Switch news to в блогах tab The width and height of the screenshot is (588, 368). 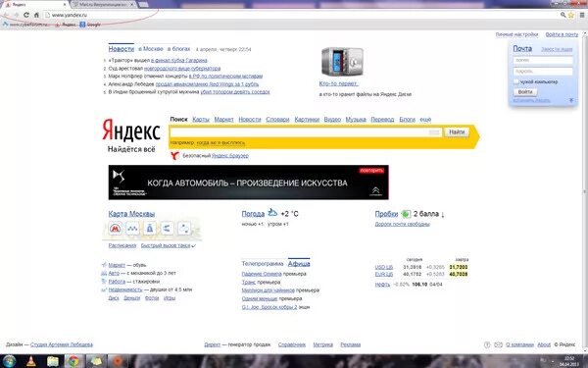coord(179,49)
